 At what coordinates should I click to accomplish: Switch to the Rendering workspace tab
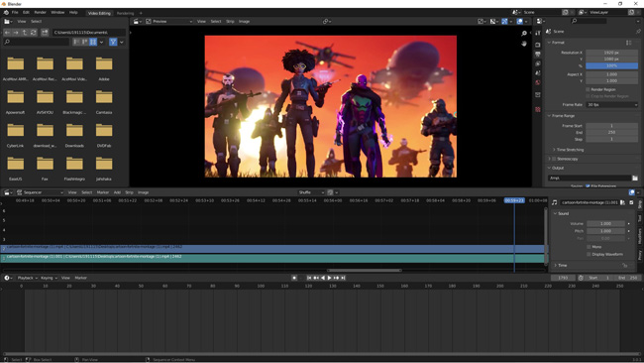[x=125, y=13]
